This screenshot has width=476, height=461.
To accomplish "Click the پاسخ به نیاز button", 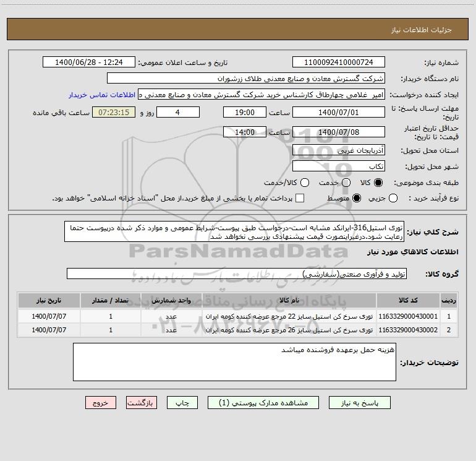I will pyautogui.click(x=360, y=403).
